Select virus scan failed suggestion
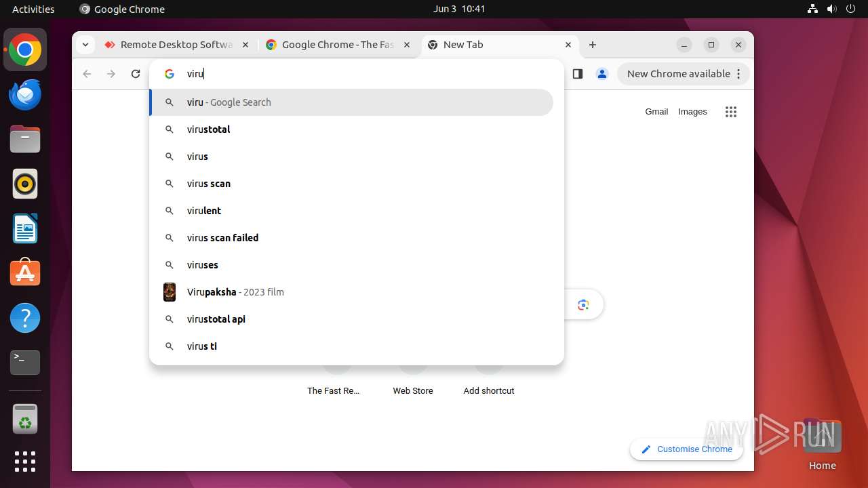This screenshot has height=488, width=868. (351, 238)
